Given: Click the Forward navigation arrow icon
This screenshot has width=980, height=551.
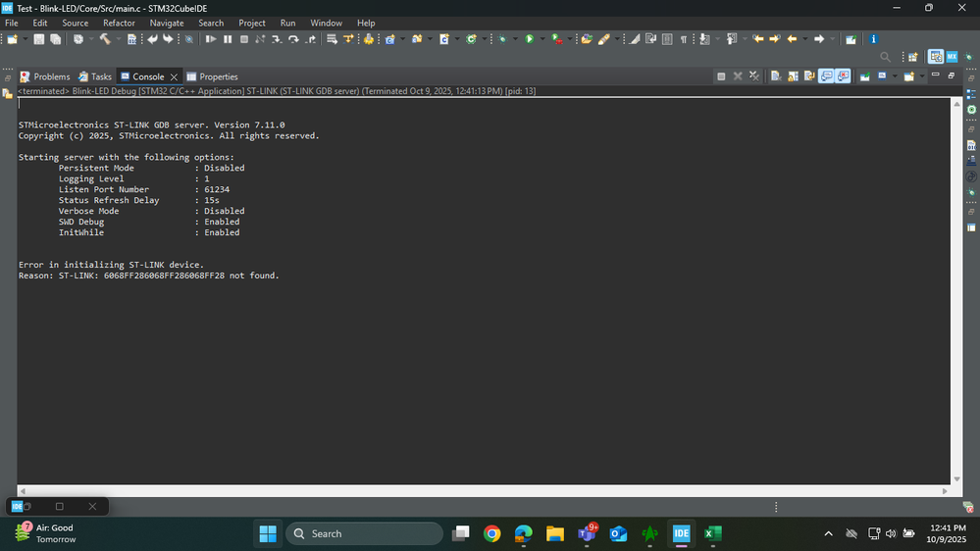Looking at the screenshot, I should [819, 39].
